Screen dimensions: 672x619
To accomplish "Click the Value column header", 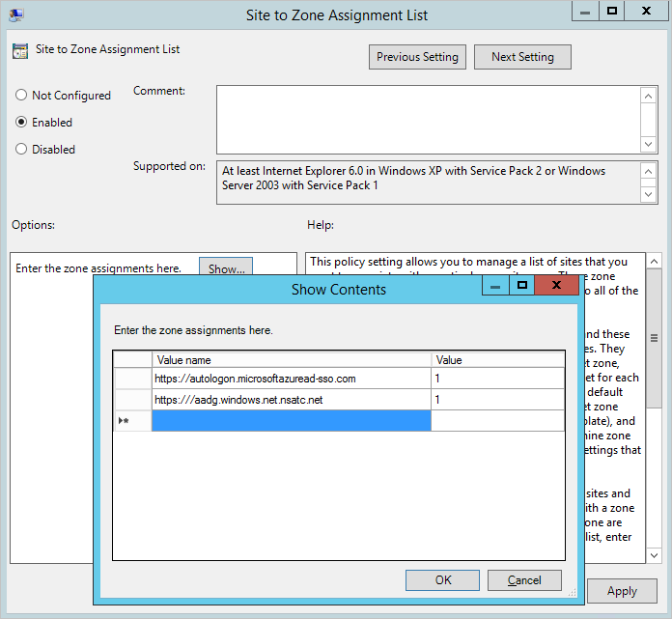I will tap(497, 359).
